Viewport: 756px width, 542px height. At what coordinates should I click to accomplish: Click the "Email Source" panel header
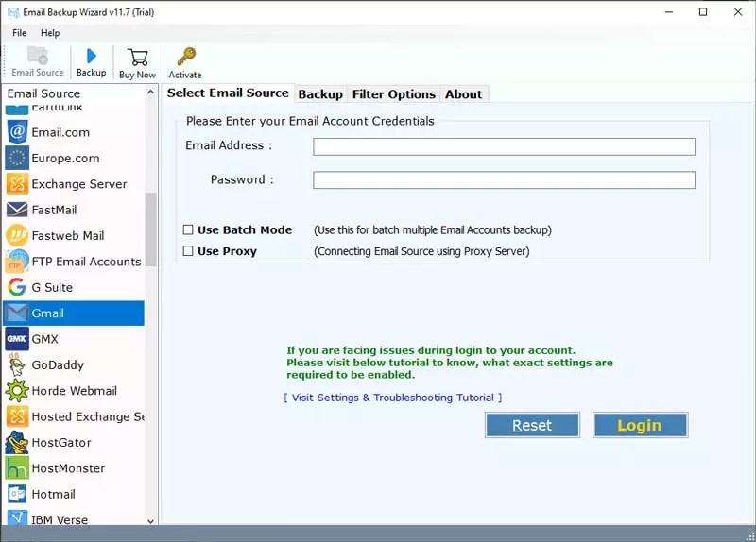tap(43, 93)
